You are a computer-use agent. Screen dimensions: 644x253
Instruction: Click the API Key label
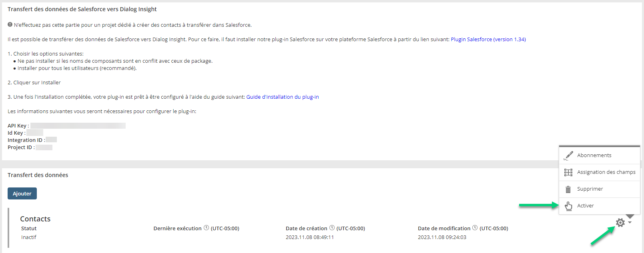tap(18, 126)
